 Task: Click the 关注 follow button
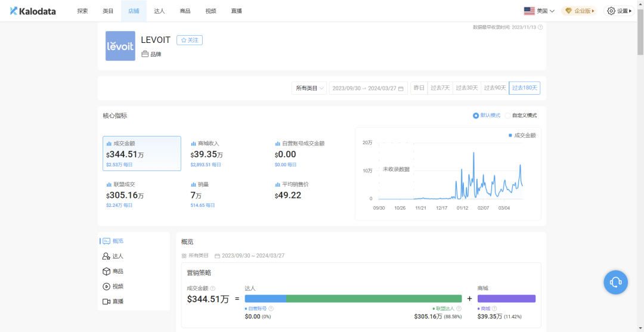190,40
